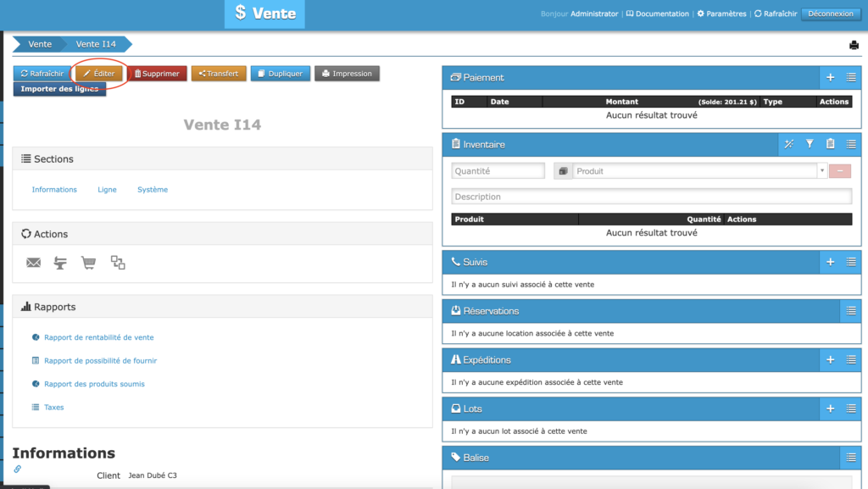Screen dimensions: 868x489
Task: Click the red minus button beside Produit
Action: click(x=840, y=171)
